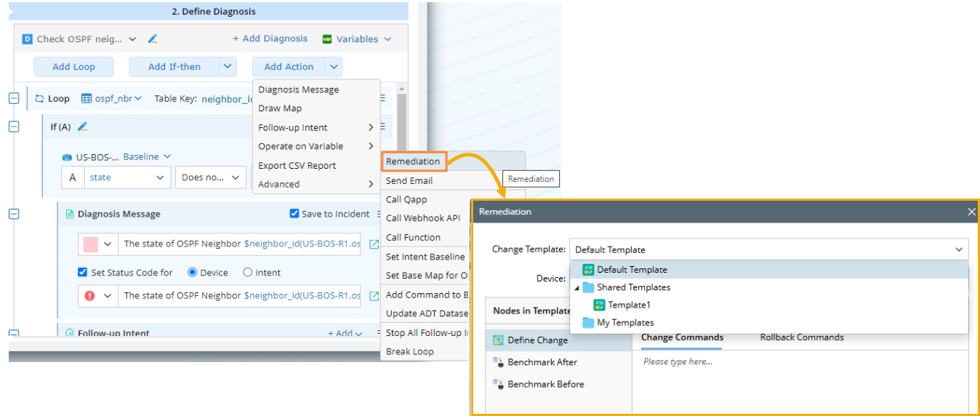Open the Does no... operator dropdown

(212, 177)
